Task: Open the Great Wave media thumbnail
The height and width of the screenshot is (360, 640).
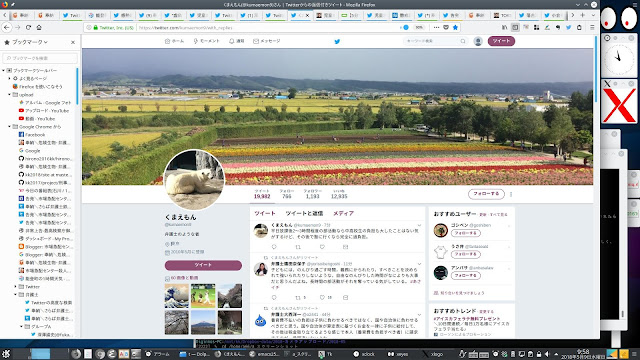Action: click(x=177, y=296)
